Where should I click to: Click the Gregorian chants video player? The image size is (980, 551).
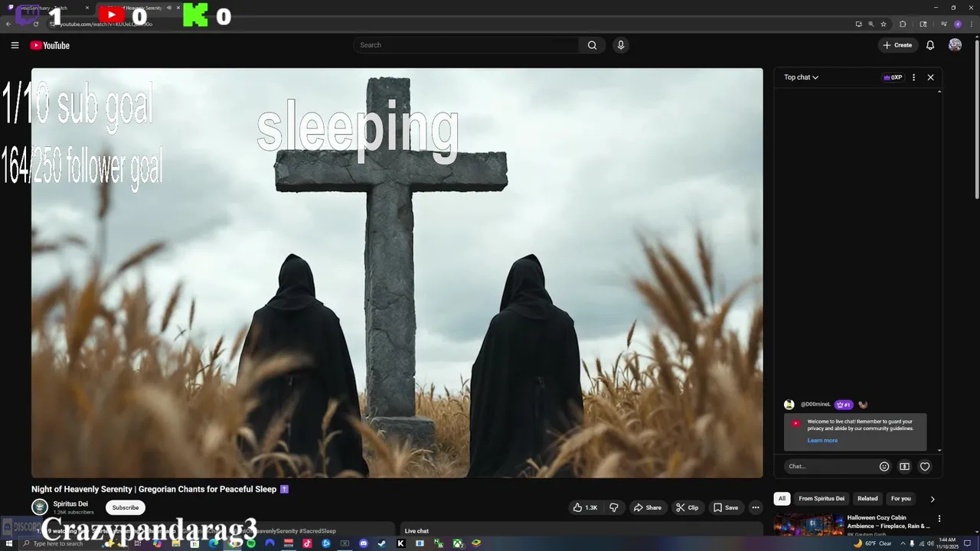pyautogui.click(x=397, y=273)
